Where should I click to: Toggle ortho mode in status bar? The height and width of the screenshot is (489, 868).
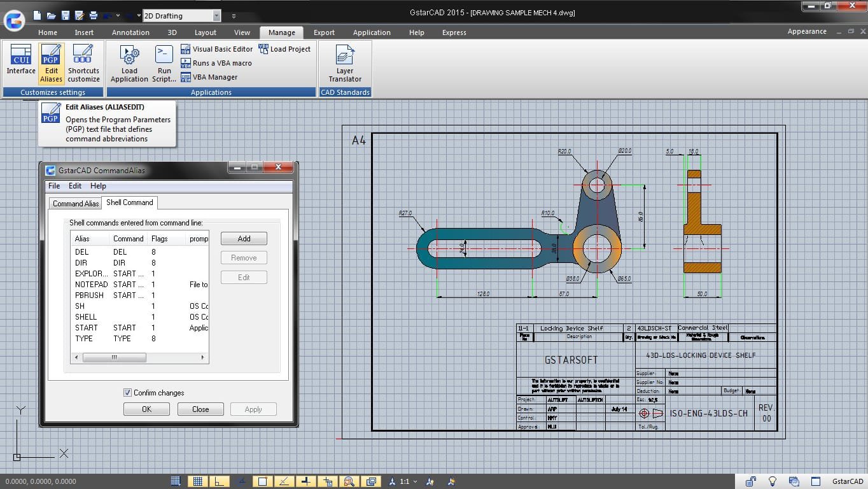219,481
